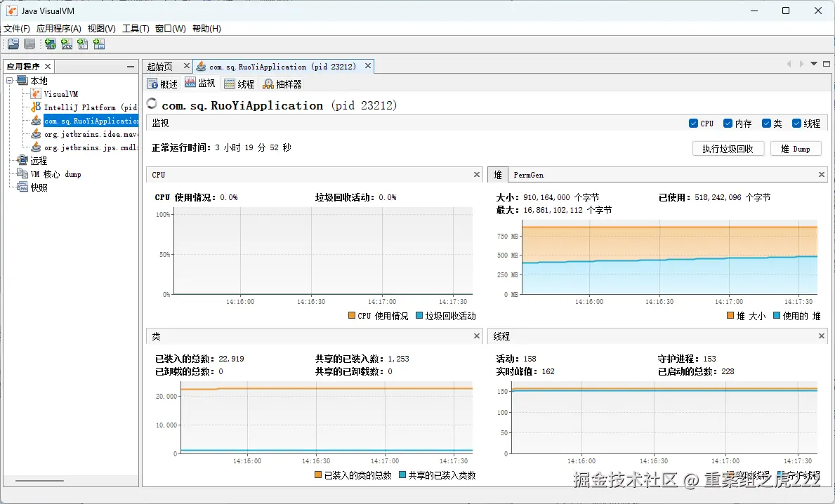Viewport: 835px width, 504px height.
Task: Click the Load snapshot toolbar icon
Action: [13, 44]
